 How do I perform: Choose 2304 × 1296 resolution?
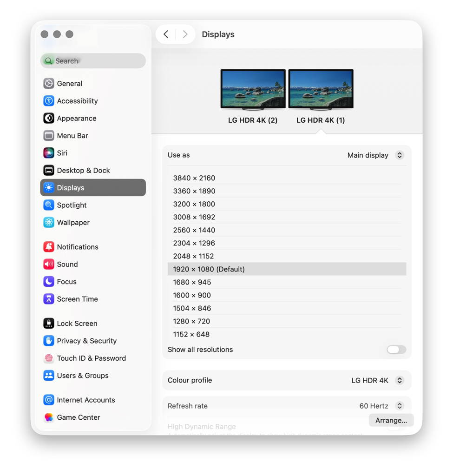pos(287,243)
